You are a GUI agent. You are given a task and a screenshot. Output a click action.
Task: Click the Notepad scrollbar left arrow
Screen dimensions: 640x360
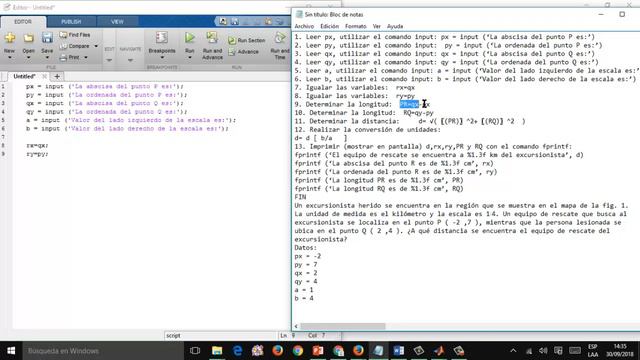point(296,326)
